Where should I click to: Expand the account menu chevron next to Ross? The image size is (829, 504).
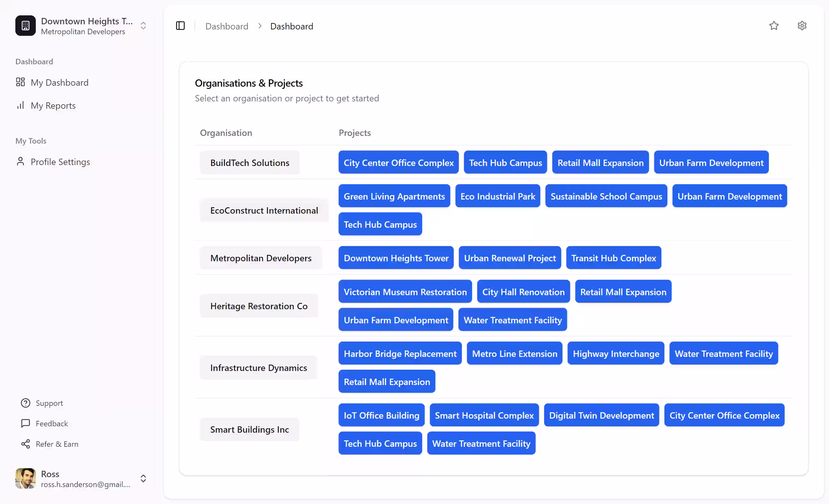pos(143,478)
